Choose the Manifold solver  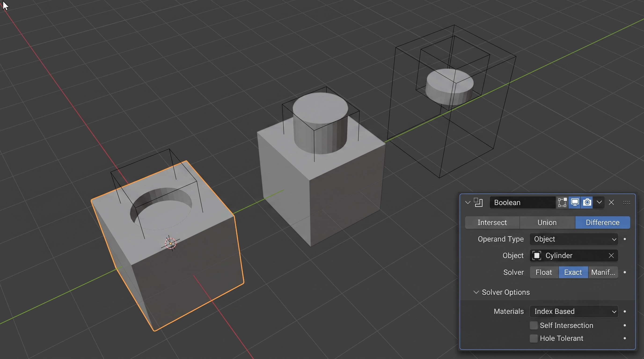point(603,272)
